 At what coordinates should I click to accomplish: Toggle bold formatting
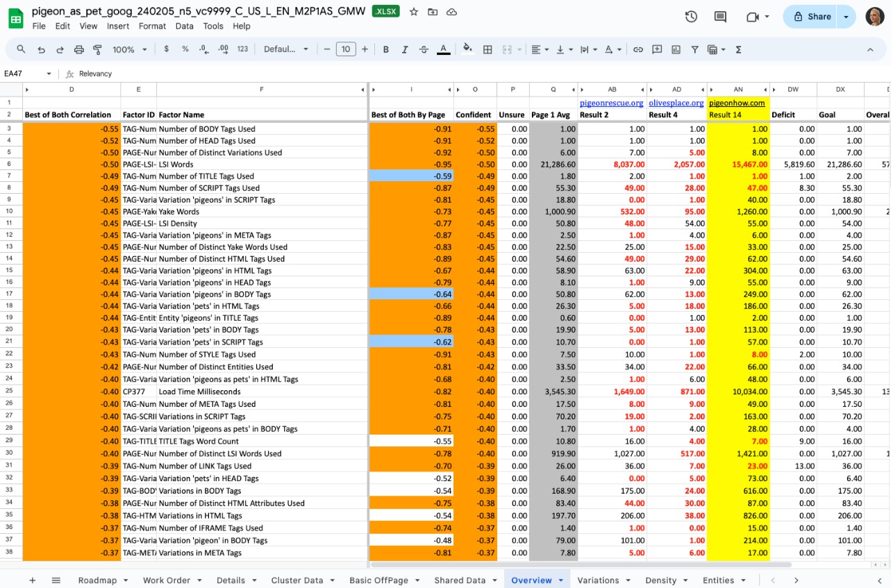(x=385, y=49)
